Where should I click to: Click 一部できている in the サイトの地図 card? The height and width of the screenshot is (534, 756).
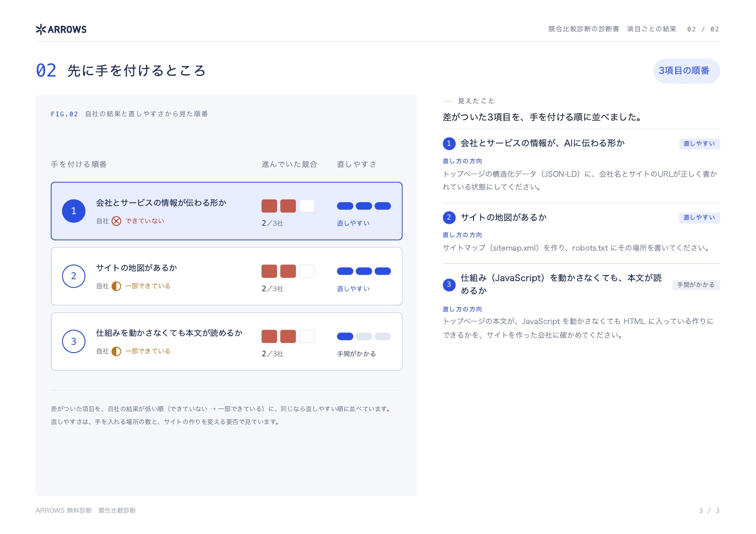coord(148,286)
